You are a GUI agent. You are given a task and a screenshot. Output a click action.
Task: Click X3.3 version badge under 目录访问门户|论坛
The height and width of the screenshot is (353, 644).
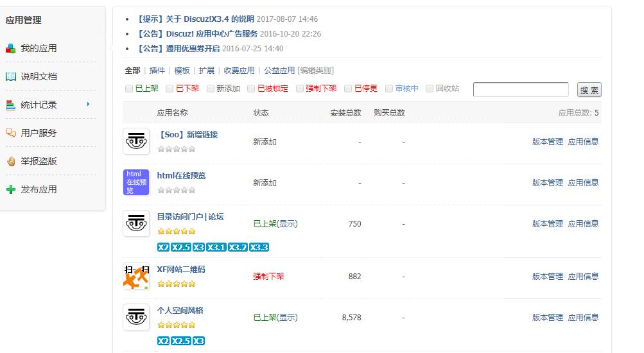pyautogui.click(x=259, y=248)
